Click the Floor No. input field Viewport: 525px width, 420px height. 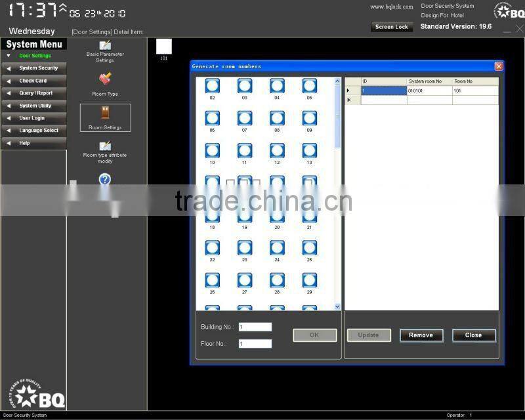point(255,343)
